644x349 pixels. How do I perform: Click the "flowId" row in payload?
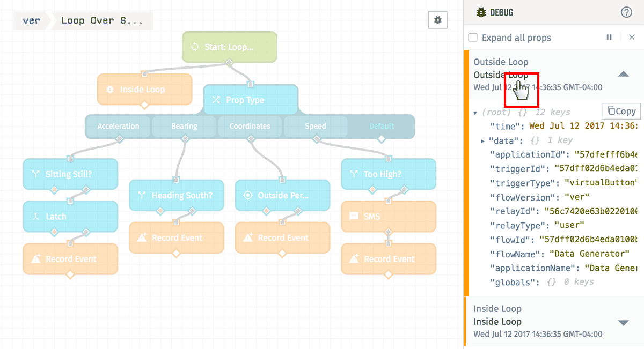pyautogui.click(x=563, y=240)
